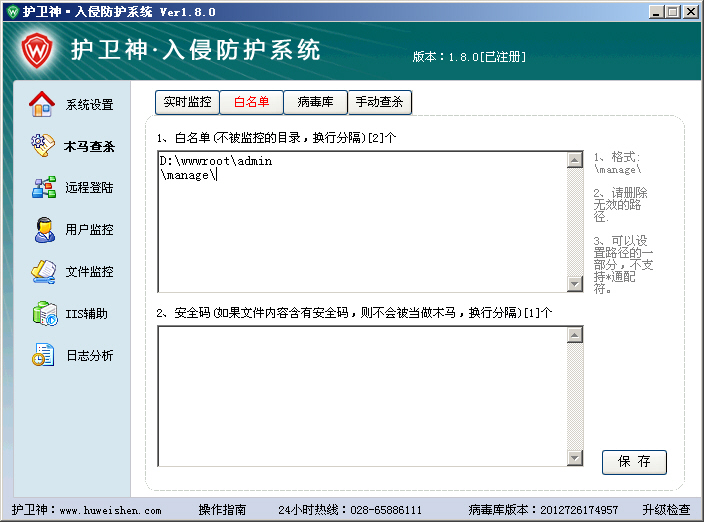Maximize the 护卫神 window
The height and width of the screenshot is (522, 704).
(x=673, y=12)
